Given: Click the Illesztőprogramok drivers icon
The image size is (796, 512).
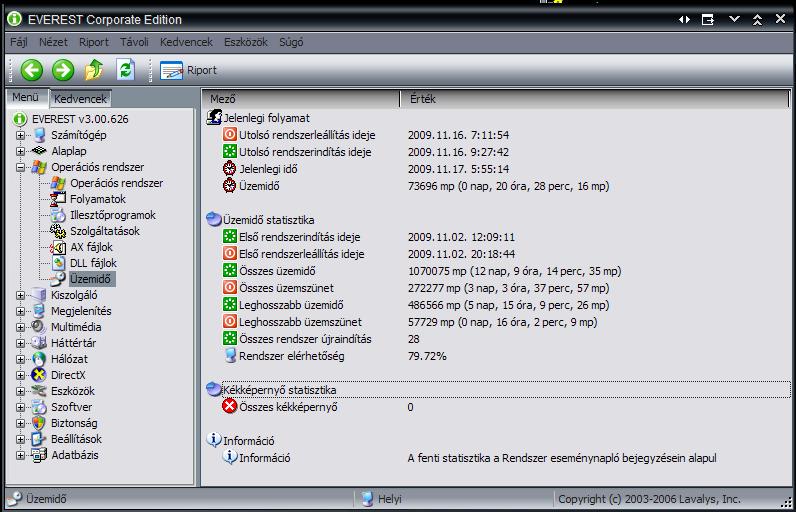Looking at the screenshot, I should [58, 215].
